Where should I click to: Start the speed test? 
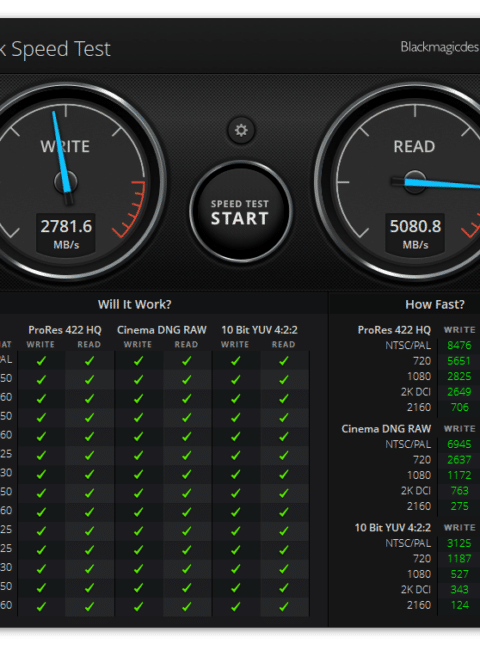click(x=240, y=211)
